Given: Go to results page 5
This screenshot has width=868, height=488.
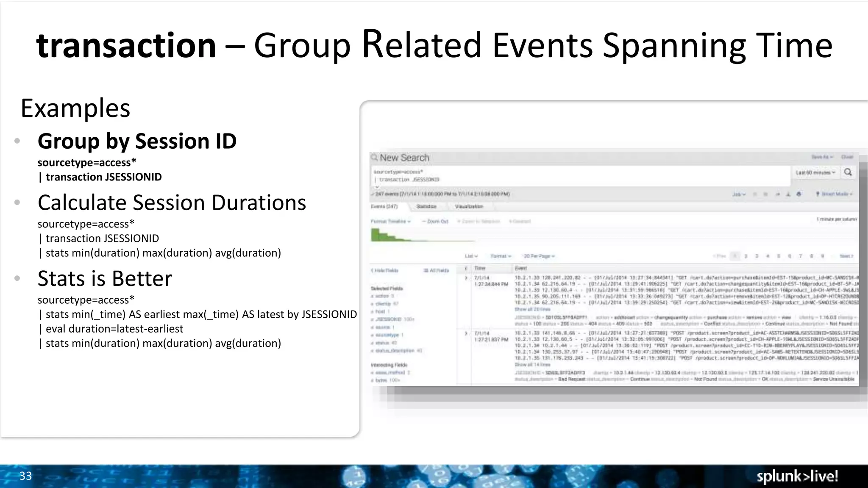Looking at the screenshot, I should tap(779, 256).
